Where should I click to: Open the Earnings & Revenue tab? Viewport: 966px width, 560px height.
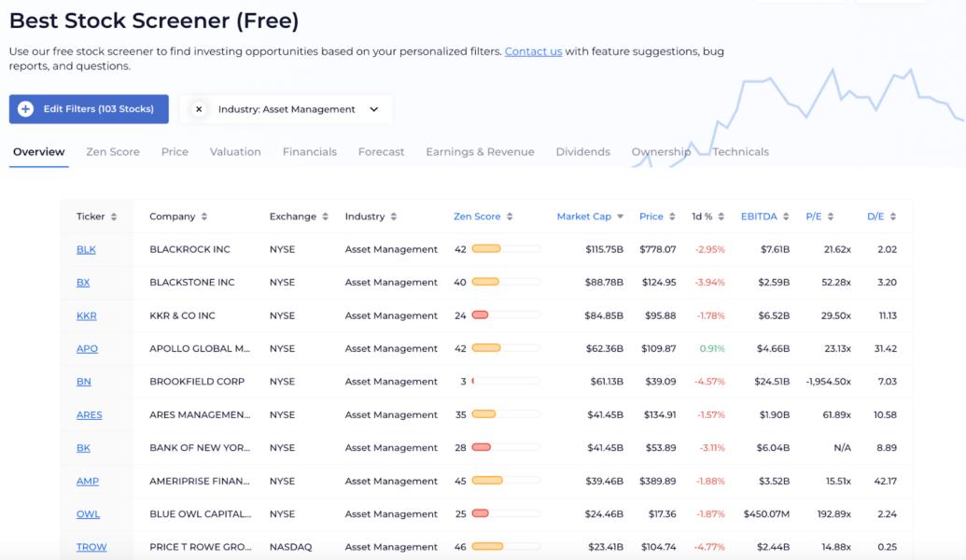[x=480, y=151]
